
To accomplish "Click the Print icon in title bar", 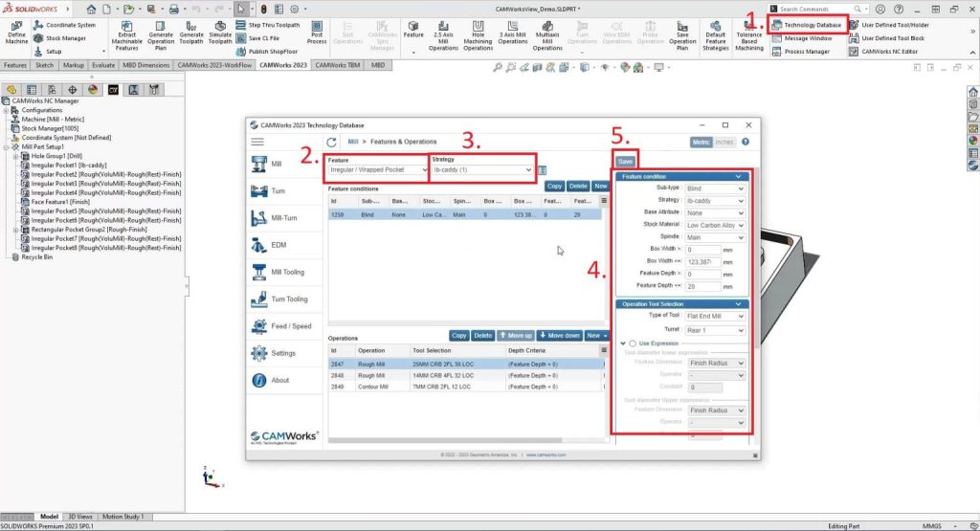I will (174, 9).
